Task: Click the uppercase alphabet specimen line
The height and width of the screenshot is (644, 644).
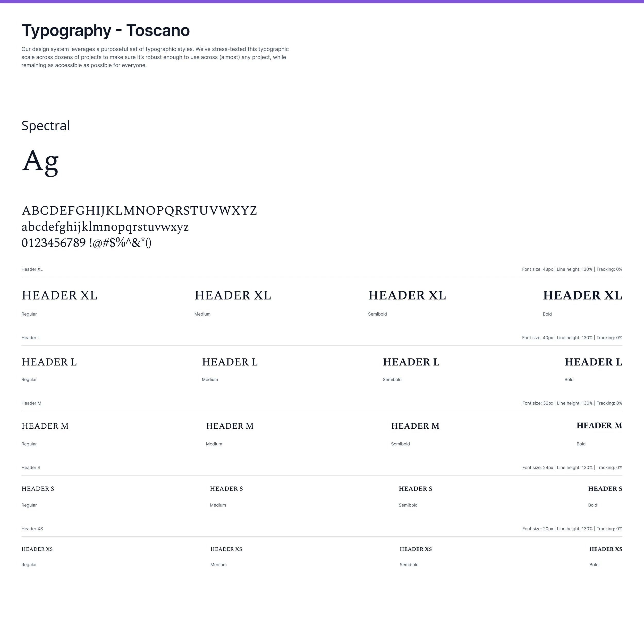Action: point(139,211)
